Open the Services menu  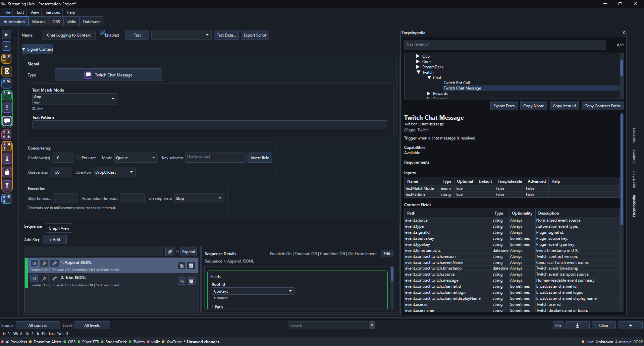(x=53, y=12)
